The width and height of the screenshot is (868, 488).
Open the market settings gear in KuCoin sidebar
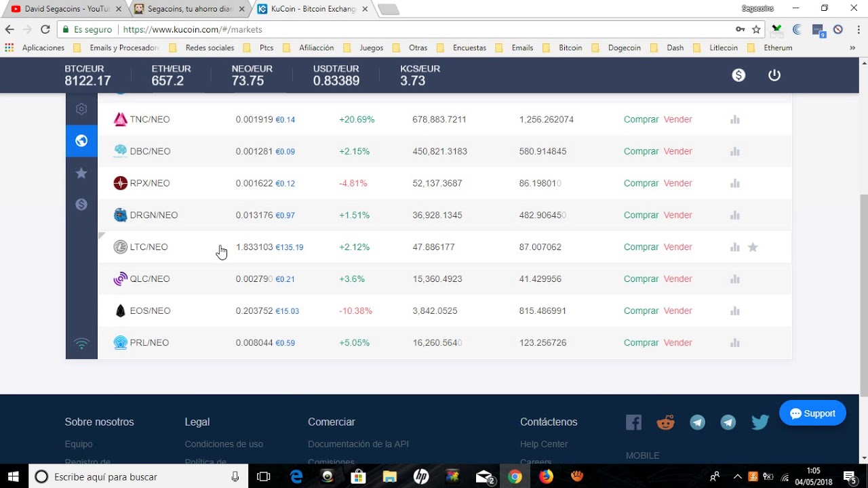tap(81, 108)
